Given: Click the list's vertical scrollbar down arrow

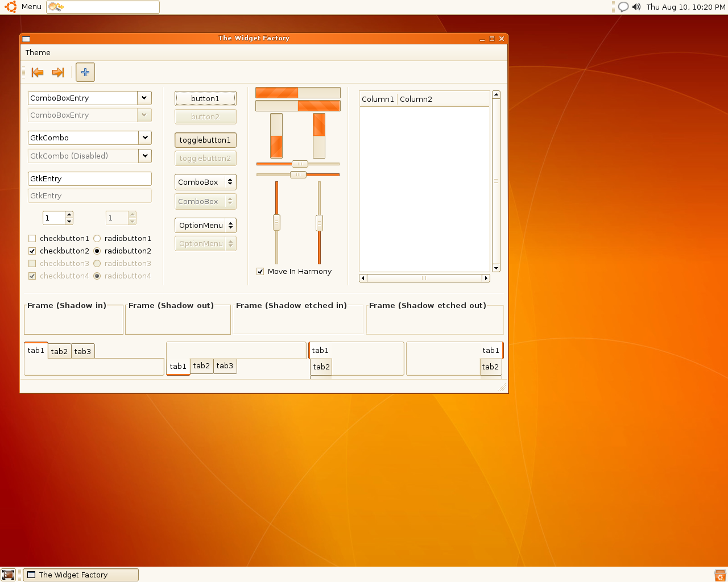Looking at the screenshot, I should pyautogui.click(x=496, y=268).
